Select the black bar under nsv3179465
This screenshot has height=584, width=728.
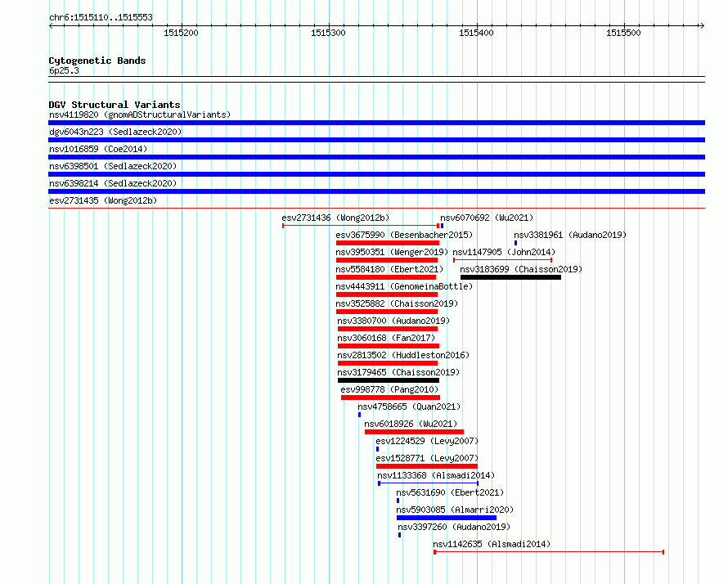389,380
